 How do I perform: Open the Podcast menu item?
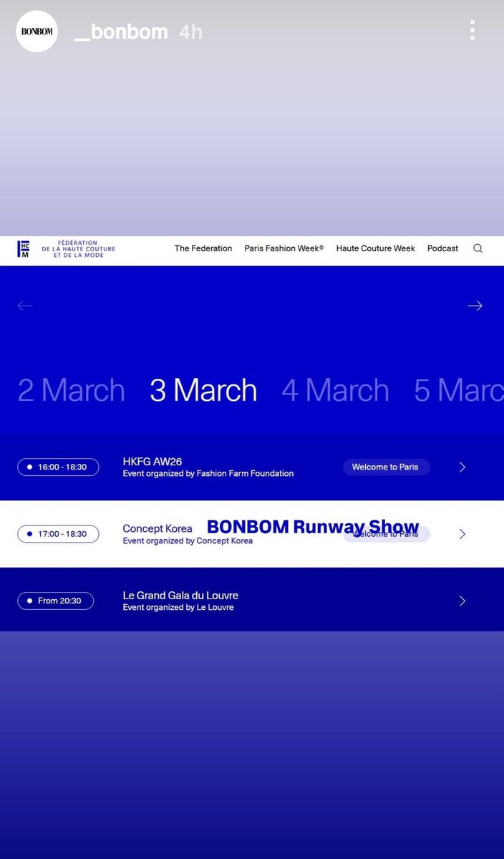pos(442,248)
